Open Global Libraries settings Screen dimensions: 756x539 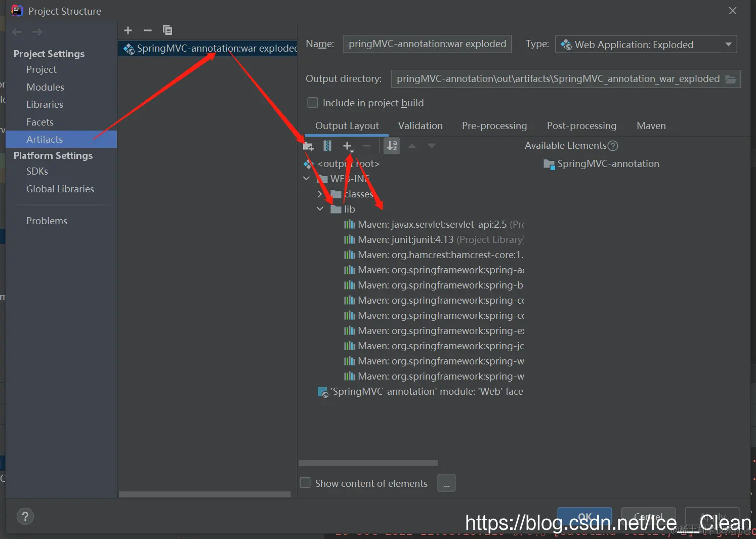coord(61,189)
